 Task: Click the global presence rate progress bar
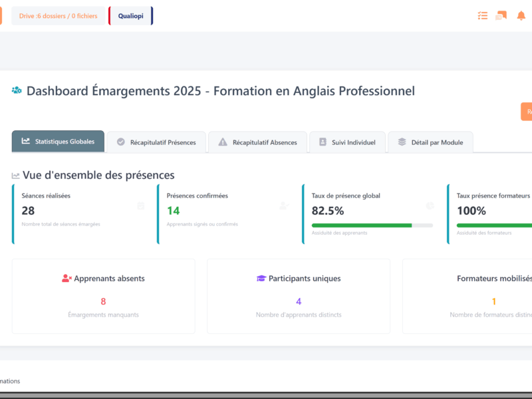click(372, 225)
